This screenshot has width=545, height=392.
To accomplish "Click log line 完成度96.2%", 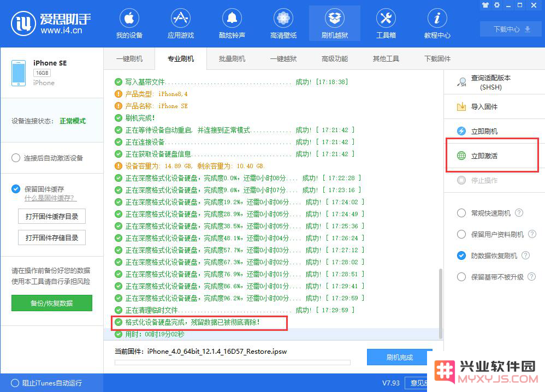I will (240, 298).
